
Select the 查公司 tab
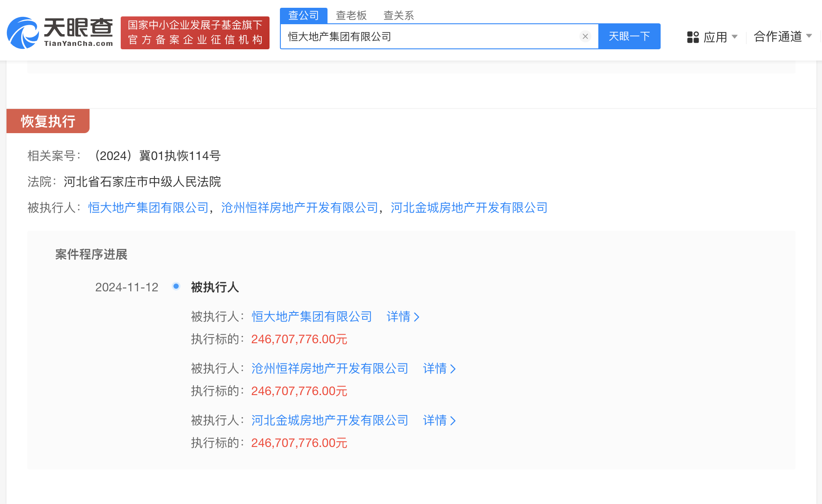[304, 16]
